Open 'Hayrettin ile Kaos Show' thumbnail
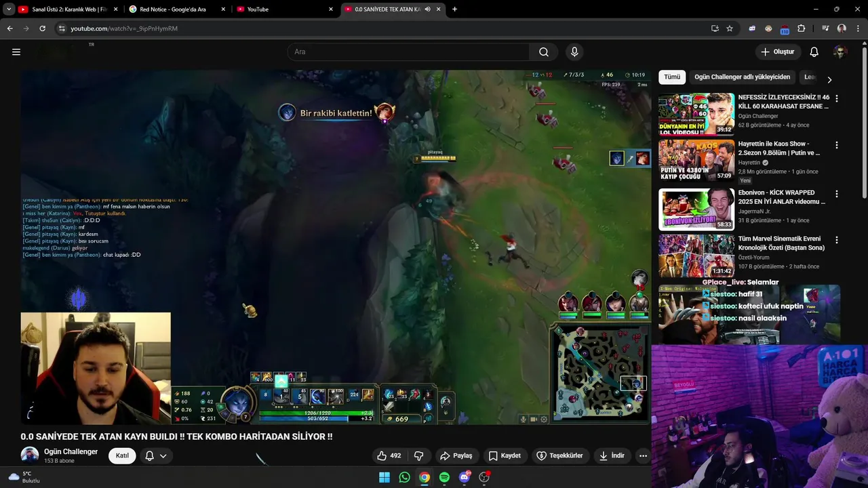Viewport: 868px width, 488px height. pyautogui.click(x=696, y=161)
